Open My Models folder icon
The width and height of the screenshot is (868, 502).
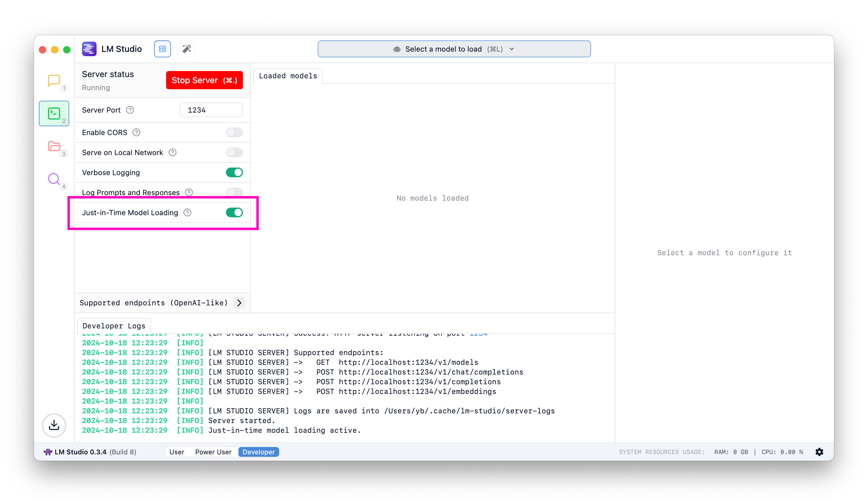click(x=54, y=146)
